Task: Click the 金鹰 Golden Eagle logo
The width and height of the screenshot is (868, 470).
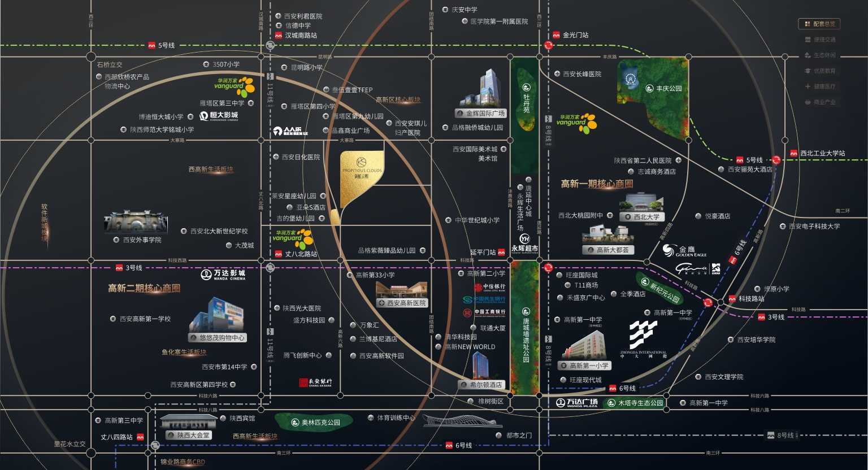Action: tap(684, 250)
